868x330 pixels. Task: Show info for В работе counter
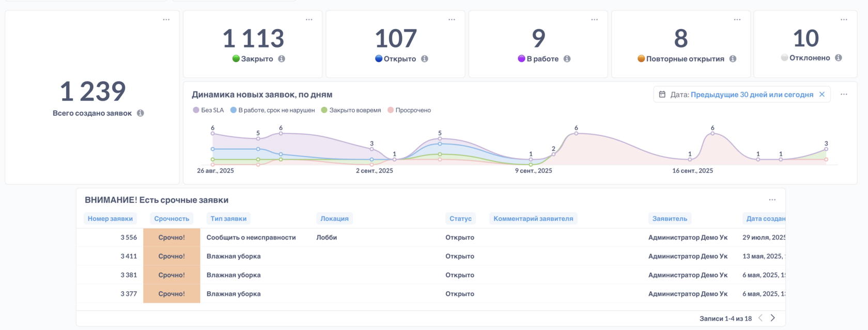point(567,59)
